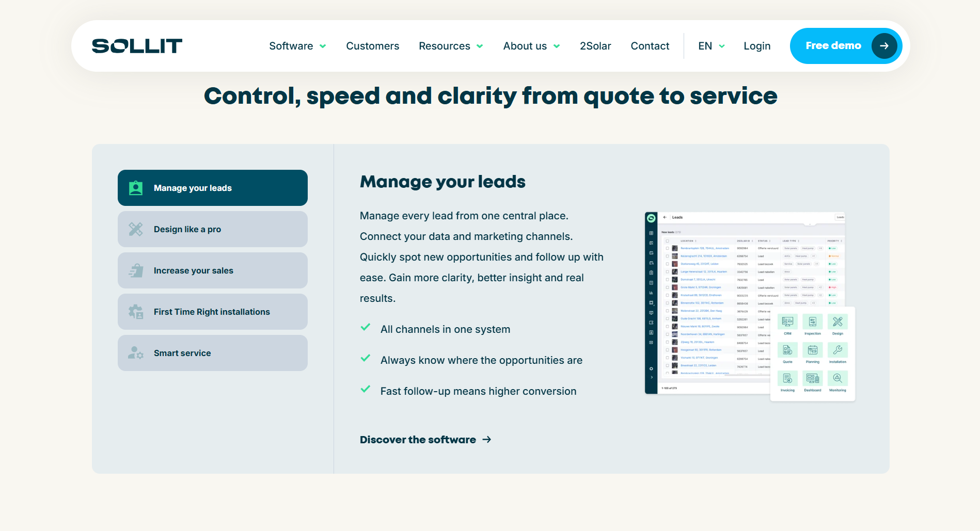
Task: Expand the Software dropdown chevron
Action: pyautogui.click(x=323, y=46)
